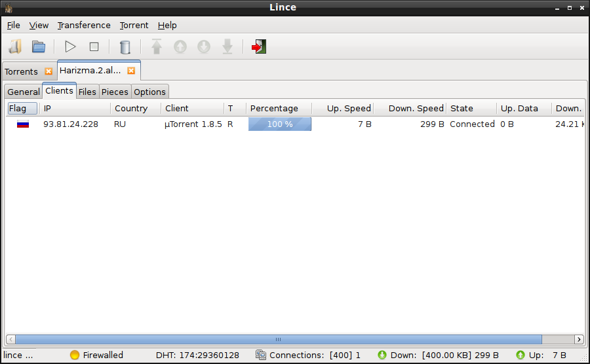590x364 pixels.
Task: Move torrent up in queue circle-arrow icon
Action: 180,46
